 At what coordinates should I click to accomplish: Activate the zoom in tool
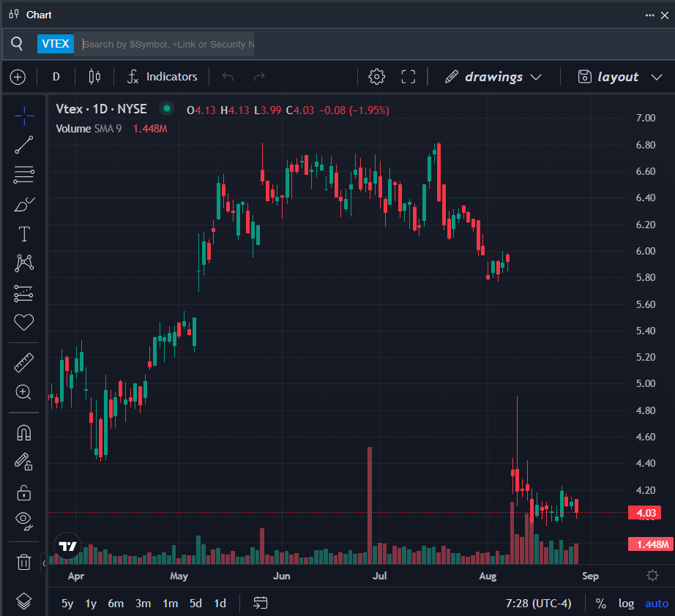pyautogui.click(x=23, y=392)
